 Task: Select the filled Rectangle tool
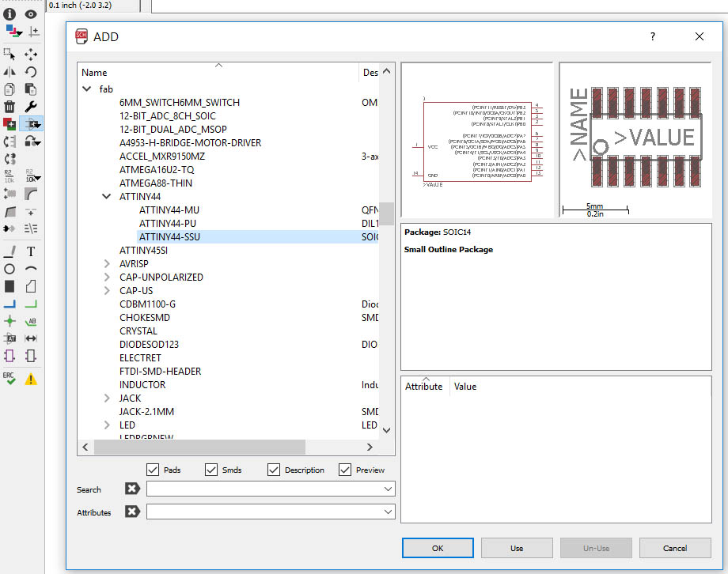click(x=9, y=286)
